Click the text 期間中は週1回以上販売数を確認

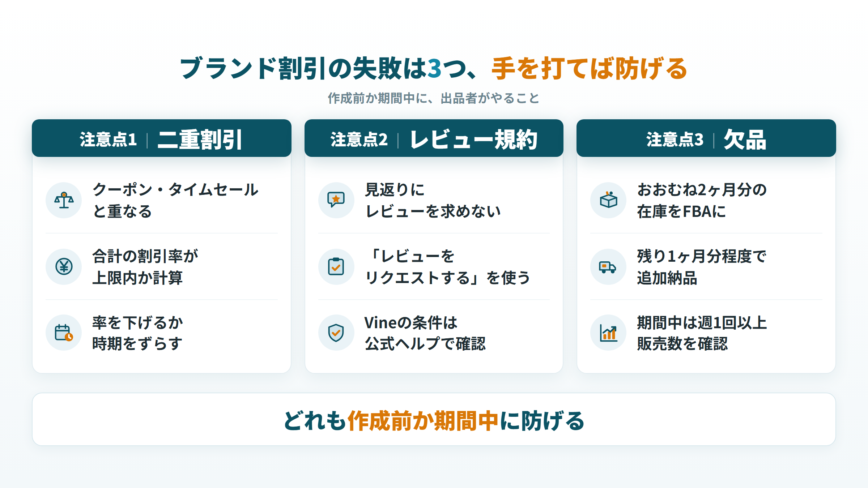pos(702,333)
